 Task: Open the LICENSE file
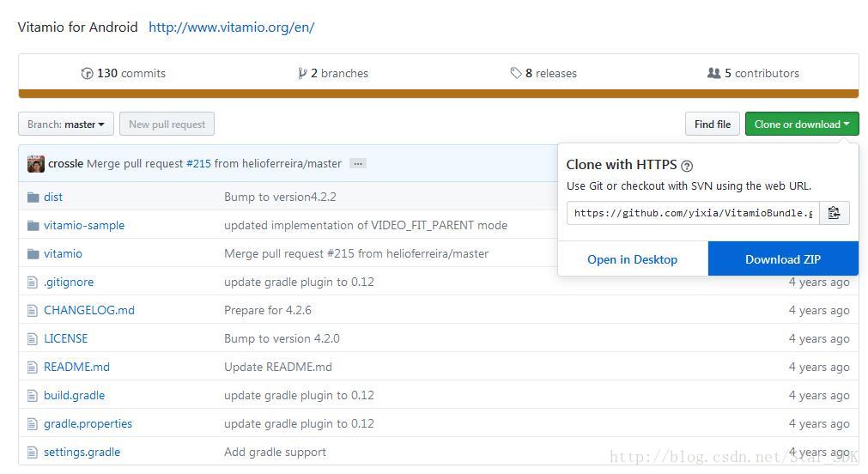point(65,338)
